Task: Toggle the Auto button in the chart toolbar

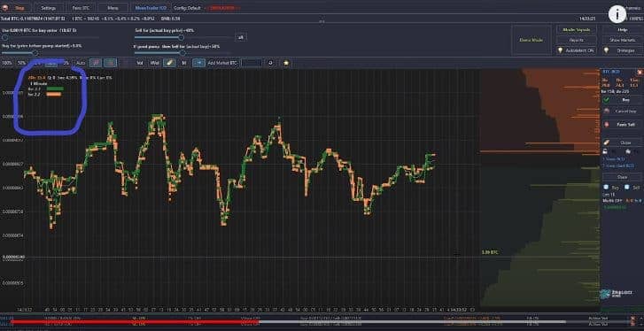Action: (x=81, y=63)
